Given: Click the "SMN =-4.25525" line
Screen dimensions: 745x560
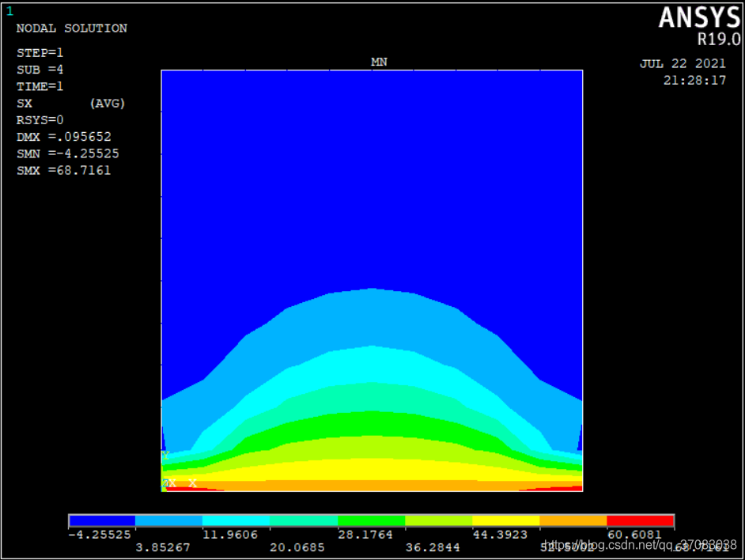Looking at the screenshot, I should [x=68, y=153].
